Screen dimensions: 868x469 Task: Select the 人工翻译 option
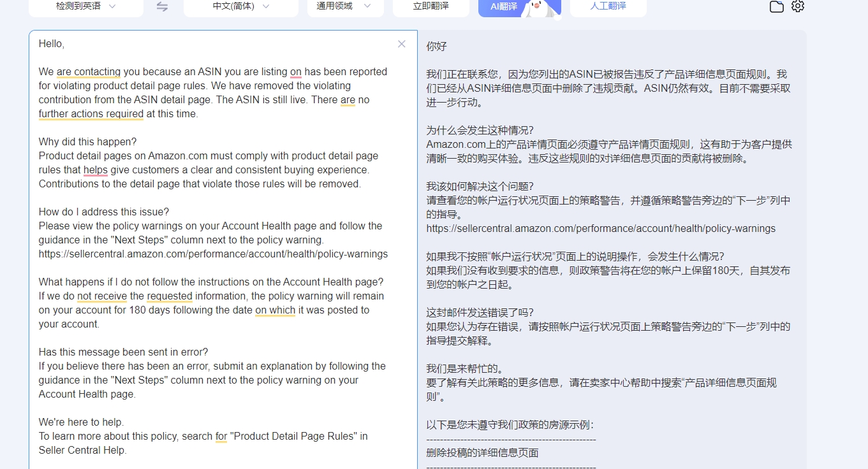(608, 6)
